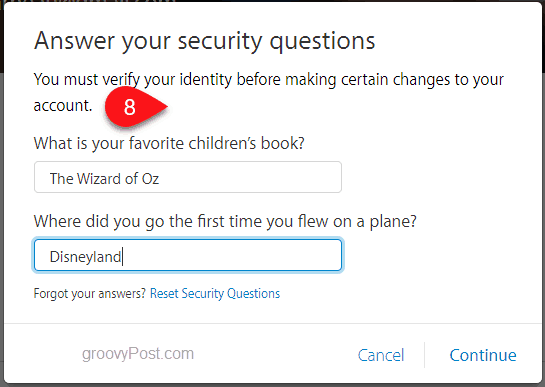This screenshot has width=545, height=387.
Task: Click the word 'account.' in the description
Action: click(63, 106)
